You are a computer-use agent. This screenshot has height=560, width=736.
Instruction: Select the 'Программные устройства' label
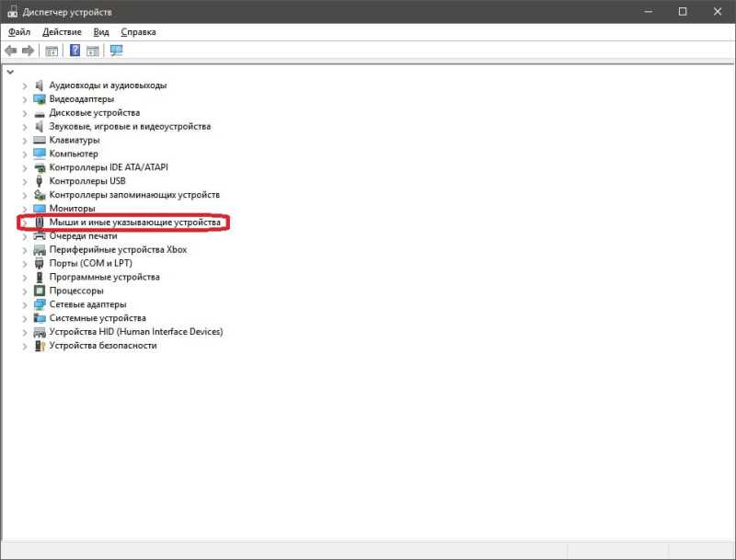click(104, 277)
